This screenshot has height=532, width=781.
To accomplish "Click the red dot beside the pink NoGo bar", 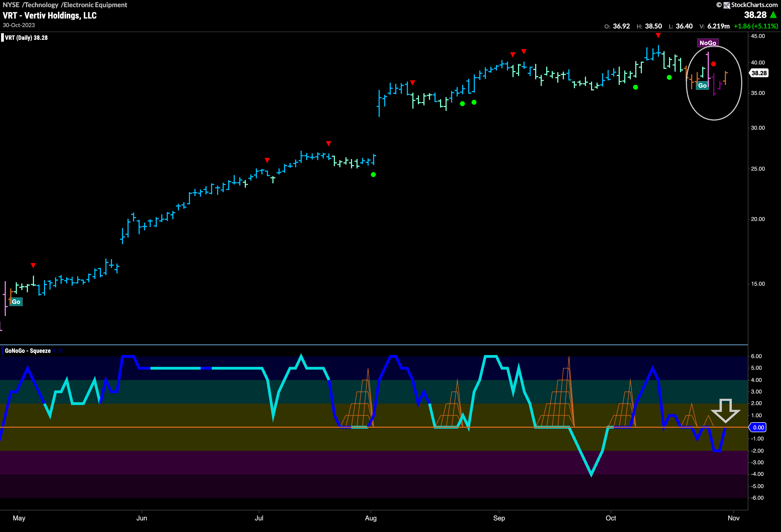I will point(714,64).
